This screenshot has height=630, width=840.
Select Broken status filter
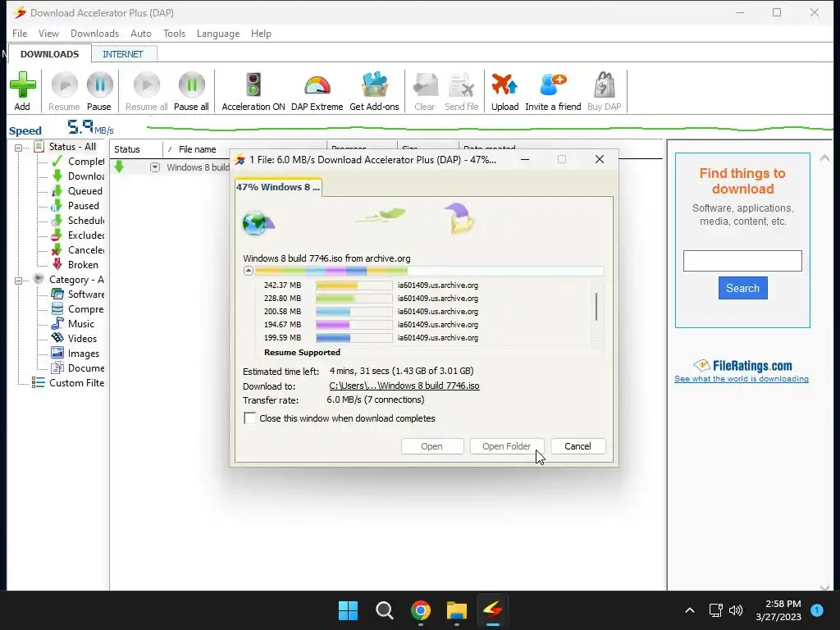click(75, 265)
